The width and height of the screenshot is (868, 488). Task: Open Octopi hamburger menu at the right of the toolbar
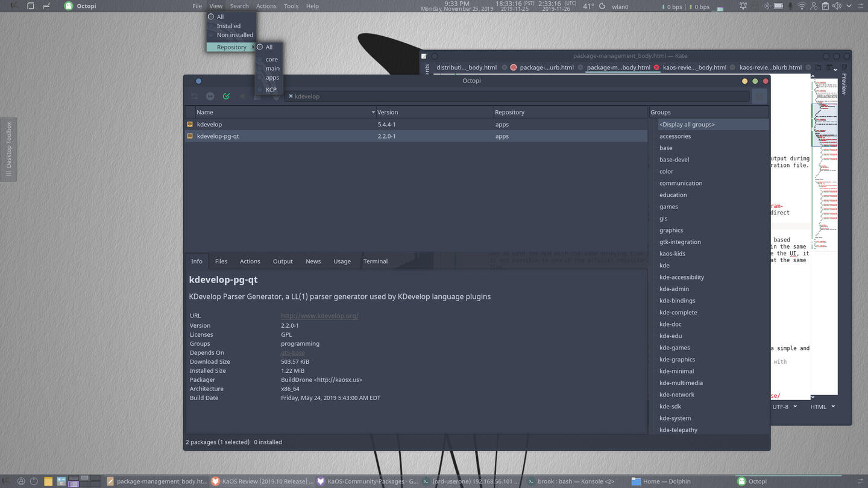(759, 96)
